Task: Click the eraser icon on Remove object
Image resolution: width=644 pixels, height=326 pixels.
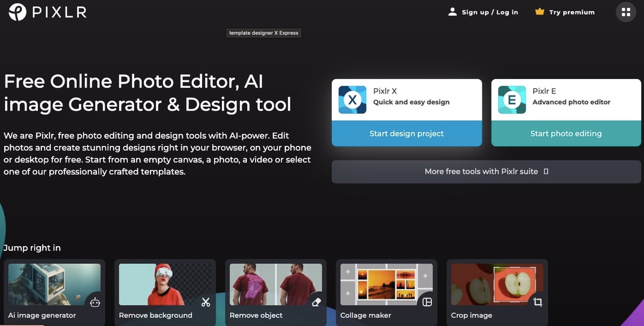Action: [x=316, y=302]
